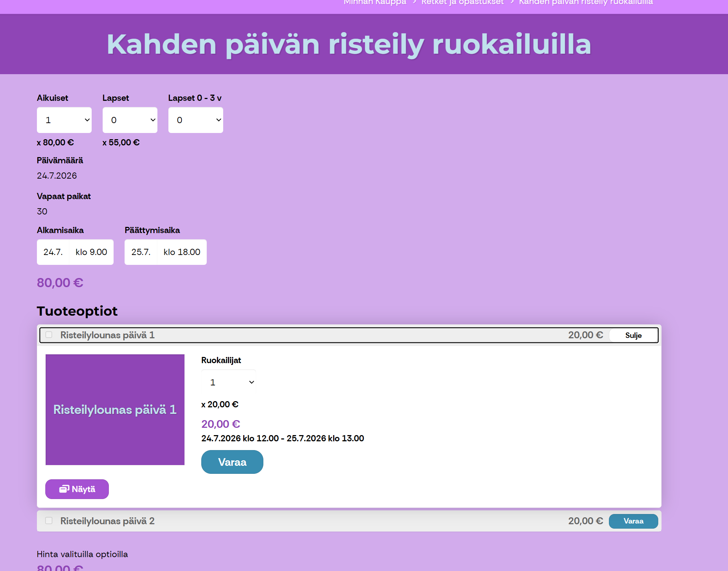Viewport: 728px width, 571px height.
Task: Click the Hinta valituilla optioilla label
Action: pos(83,554)
